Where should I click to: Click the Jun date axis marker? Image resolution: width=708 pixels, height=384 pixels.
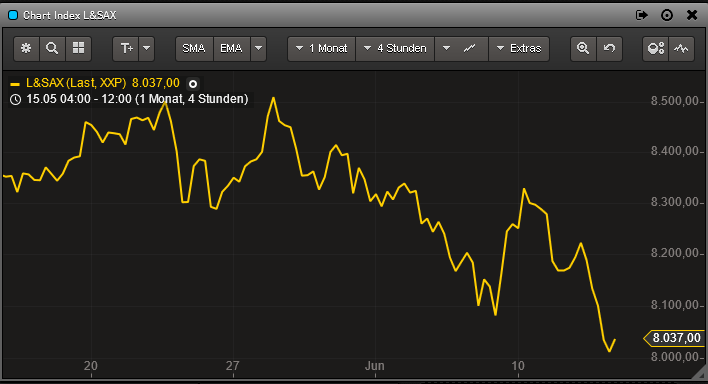coord(375,366)
